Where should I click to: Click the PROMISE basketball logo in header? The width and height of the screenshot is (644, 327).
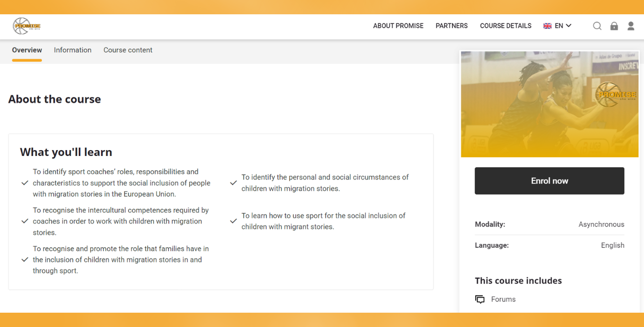tap(27, 26)
